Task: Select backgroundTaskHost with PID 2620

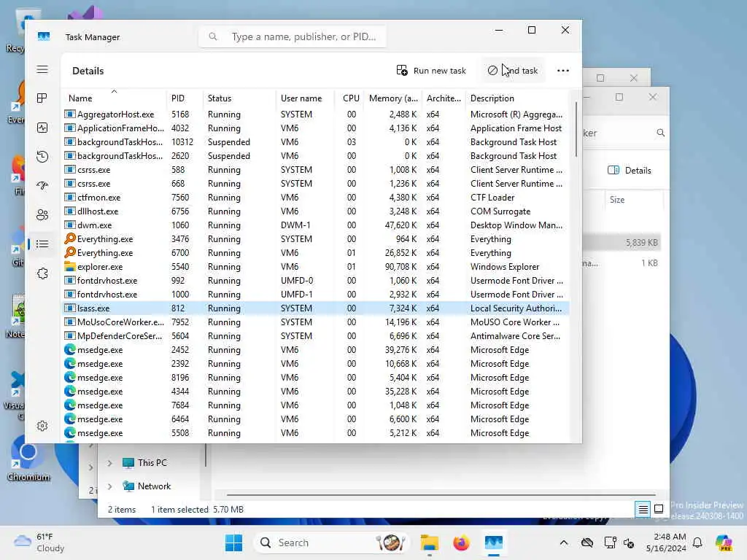Action: click(316, 156)
